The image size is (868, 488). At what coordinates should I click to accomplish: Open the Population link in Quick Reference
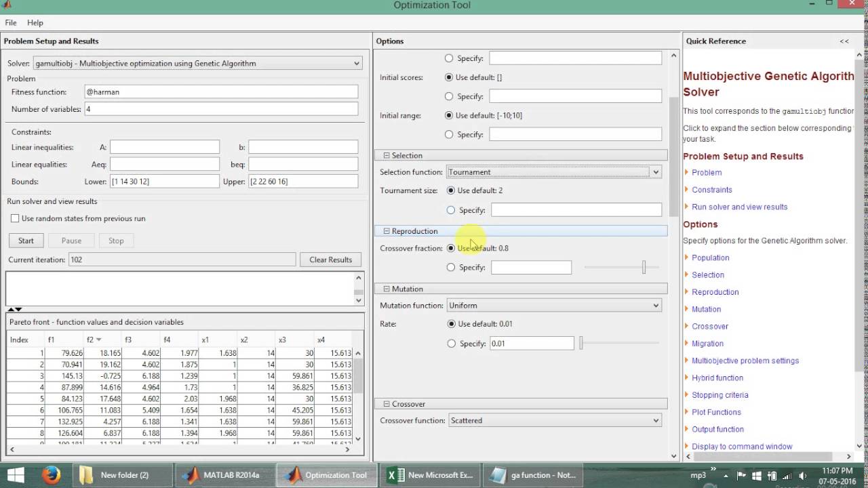pos(710,258)
